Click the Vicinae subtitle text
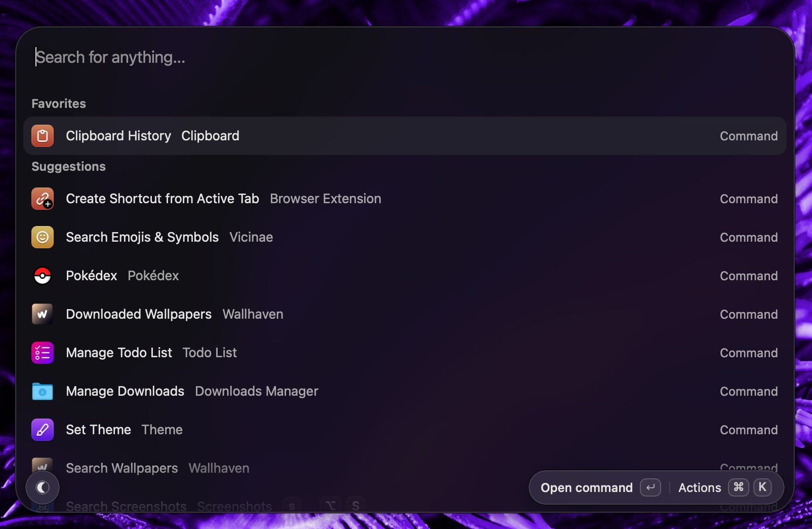This screenshot has height=529, width=812. point(251,237)
